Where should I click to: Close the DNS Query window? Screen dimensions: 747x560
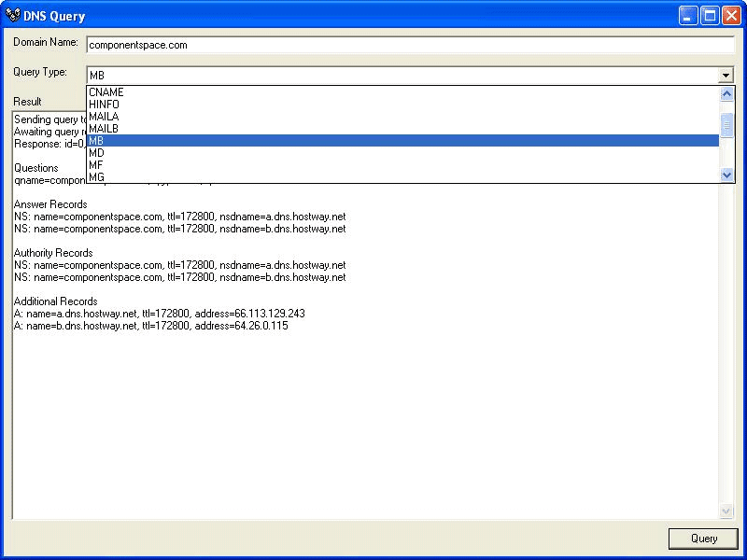(x=731, y=16)
